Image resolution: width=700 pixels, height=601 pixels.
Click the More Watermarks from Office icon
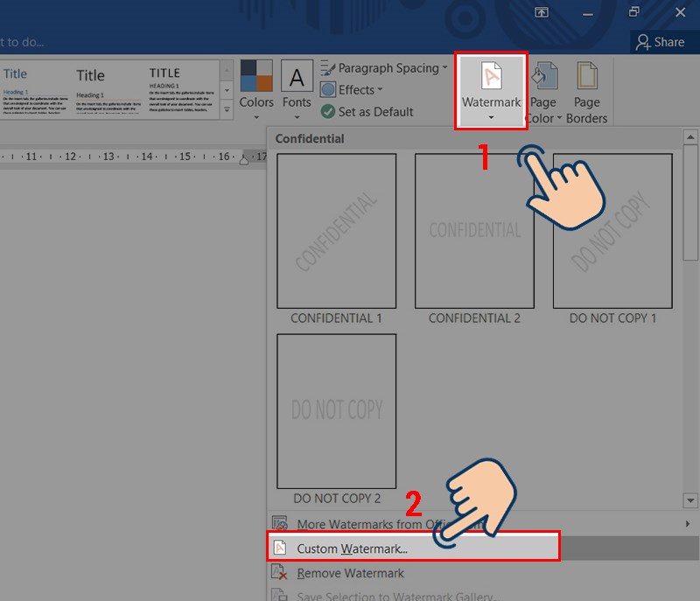[x=280, y=523]
